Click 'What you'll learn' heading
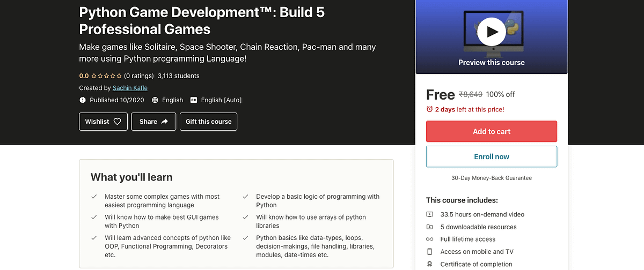 click(x=131, y=177)
